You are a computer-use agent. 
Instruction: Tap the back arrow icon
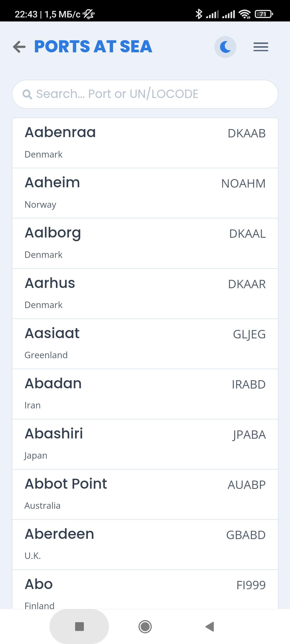click(x=19, y=47)
